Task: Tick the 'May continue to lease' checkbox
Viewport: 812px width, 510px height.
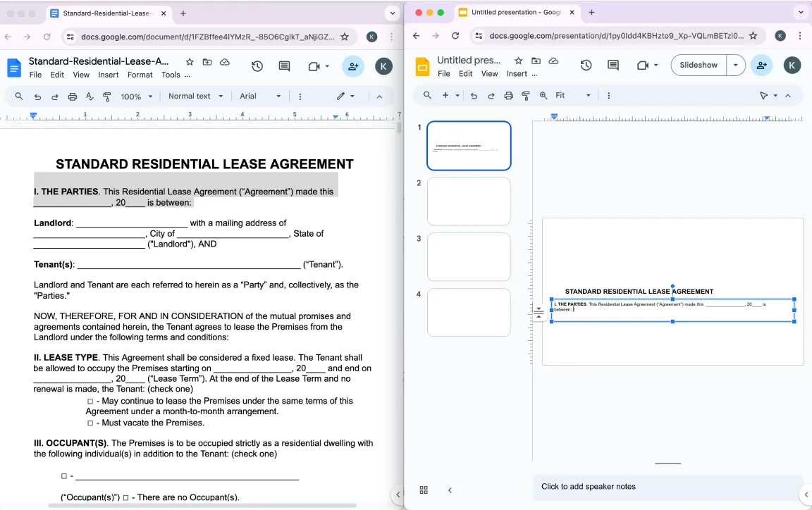Action: (90, 402)
